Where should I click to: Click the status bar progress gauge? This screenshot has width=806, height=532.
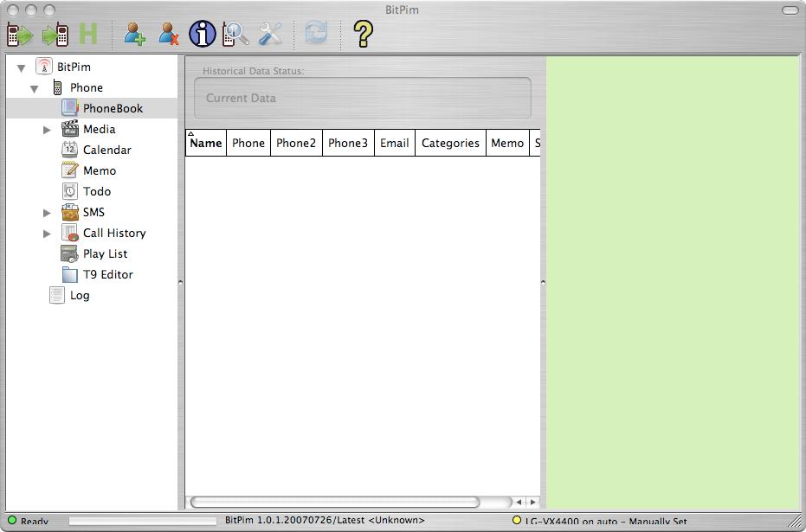coord(142,521)
